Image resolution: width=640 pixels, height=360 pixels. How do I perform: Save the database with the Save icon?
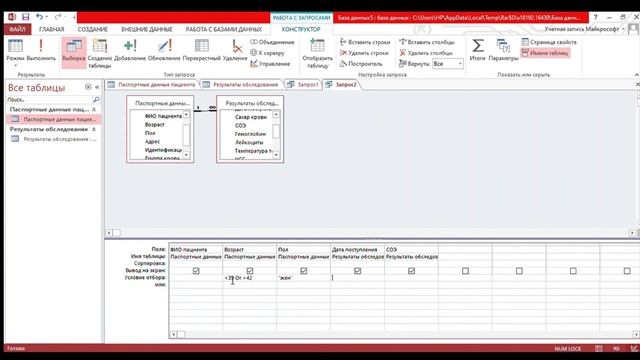coord(25,17)
